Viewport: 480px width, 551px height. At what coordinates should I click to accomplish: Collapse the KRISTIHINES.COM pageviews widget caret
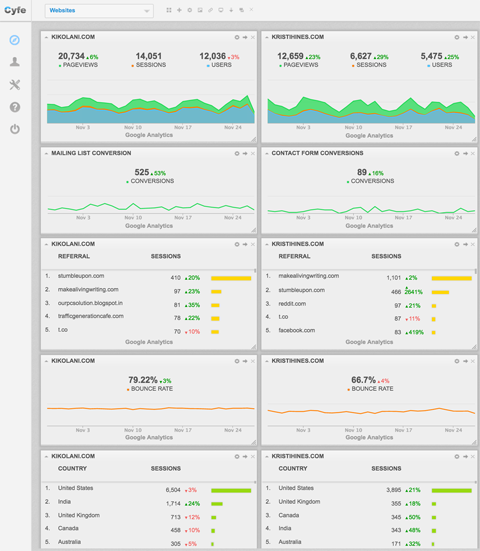pos(267,37)
